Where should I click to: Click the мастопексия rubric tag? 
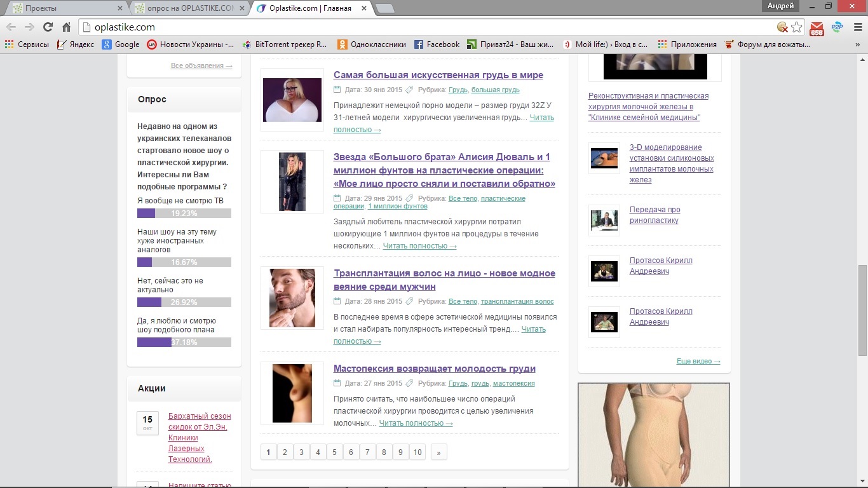(x=514, y=384)
